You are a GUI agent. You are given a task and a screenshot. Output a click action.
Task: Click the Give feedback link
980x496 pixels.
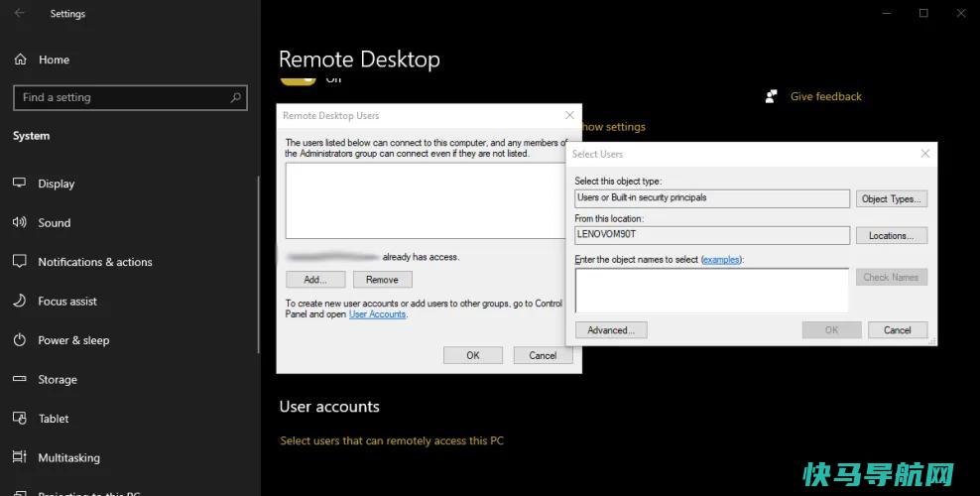[x=825, y=96]
